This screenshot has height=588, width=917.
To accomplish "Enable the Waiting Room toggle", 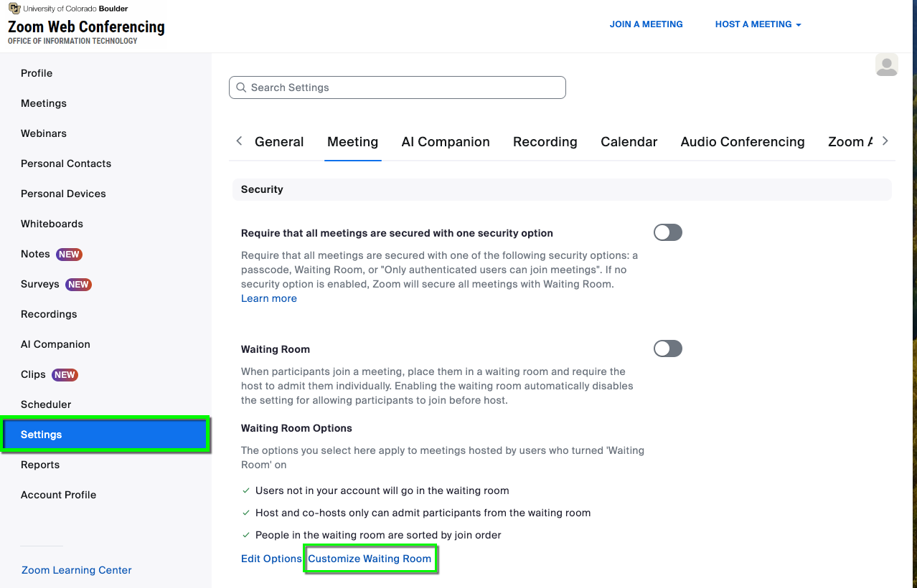I will coord(667,348).
